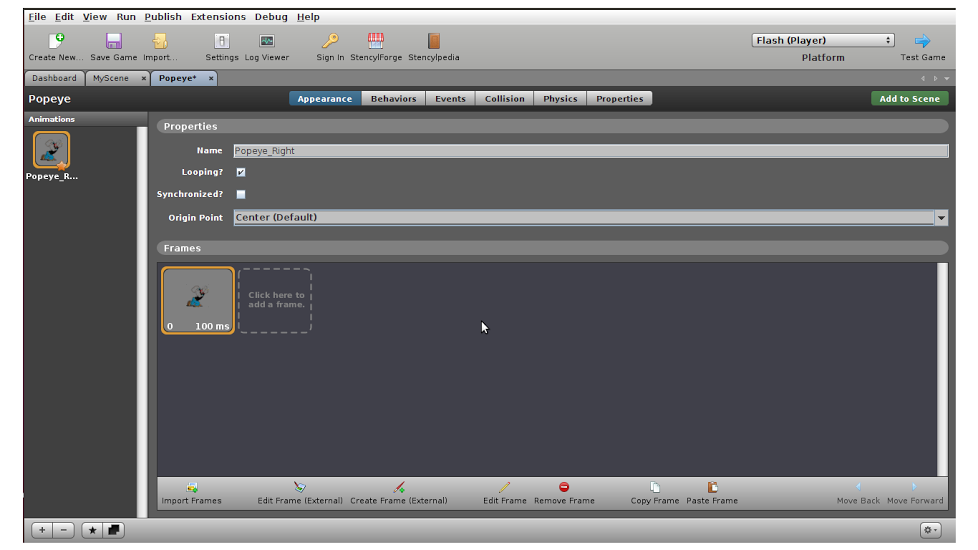Click the animation Name input field
The width and height of the screenshot is (978, 550).
pyautogui.click(x=590, y=151)
